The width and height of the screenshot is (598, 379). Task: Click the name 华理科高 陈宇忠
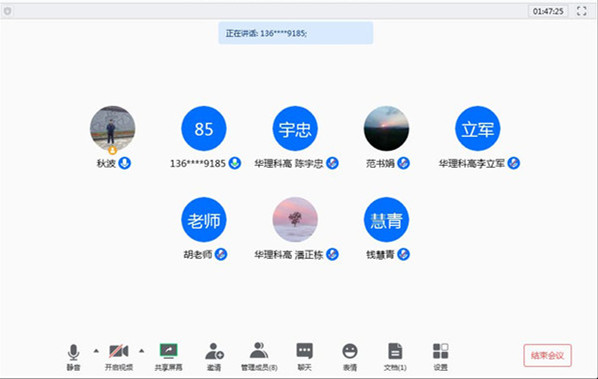tap(289, 164)
